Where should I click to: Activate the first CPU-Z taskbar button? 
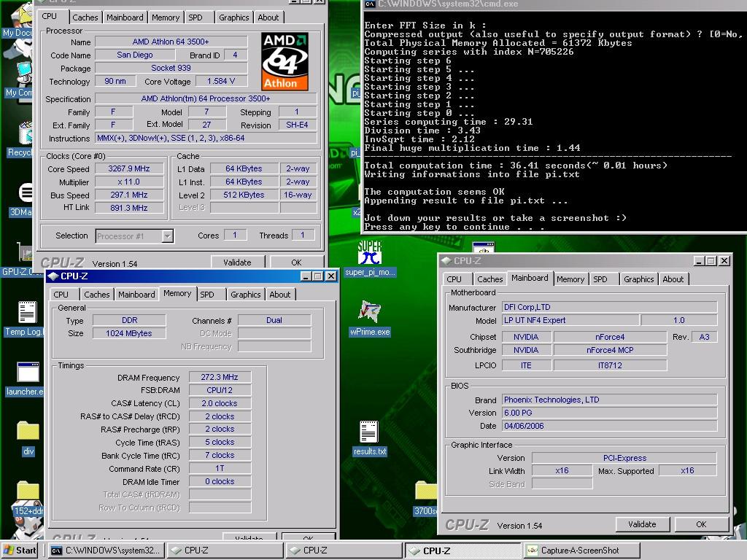(x=225, y=551)
